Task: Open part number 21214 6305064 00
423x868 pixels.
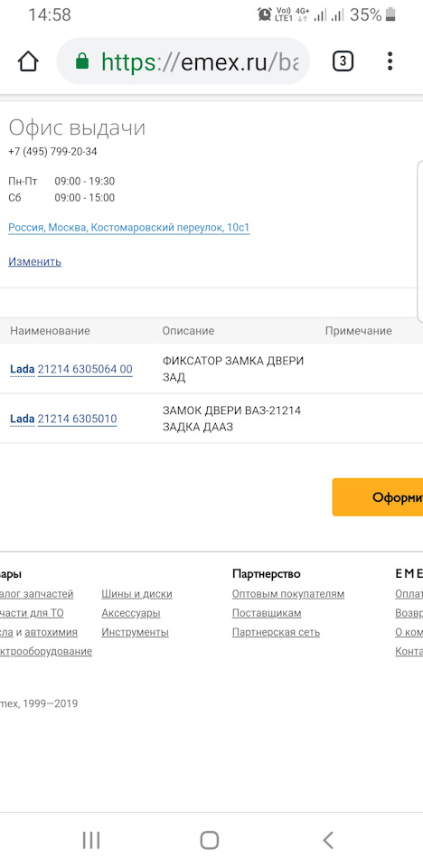Action: (x=85, y=369)
